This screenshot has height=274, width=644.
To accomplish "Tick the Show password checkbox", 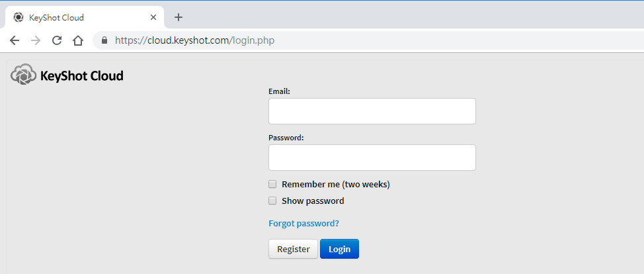I will click(x=272, y=201).
